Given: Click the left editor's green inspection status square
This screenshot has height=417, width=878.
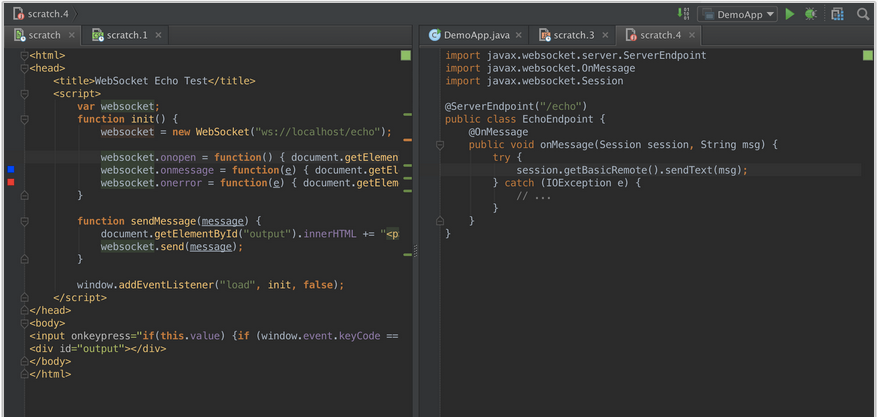Looking at the screenshot, I should (405, 55).
